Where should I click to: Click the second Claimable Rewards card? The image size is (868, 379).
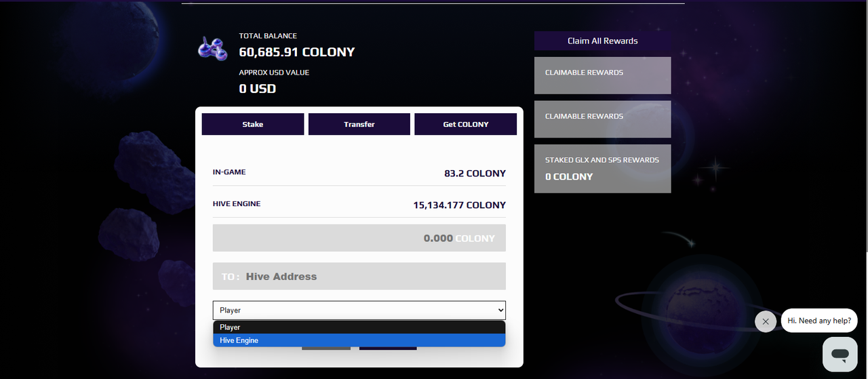603,119
